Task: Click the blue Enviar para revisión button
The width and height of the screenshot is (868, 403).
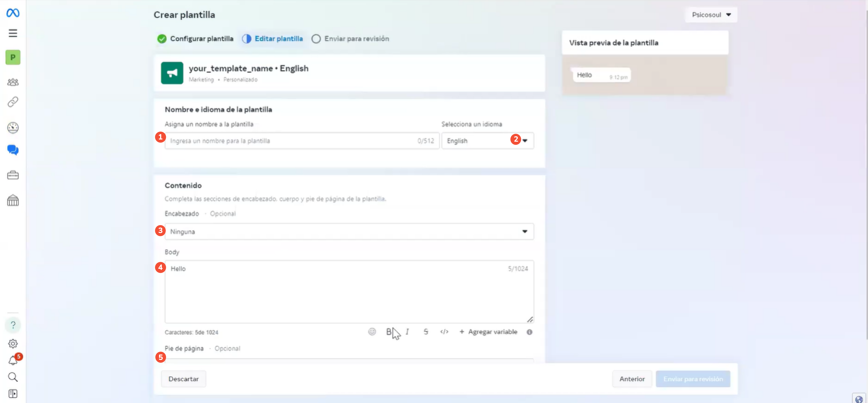Action: [693, 379]
